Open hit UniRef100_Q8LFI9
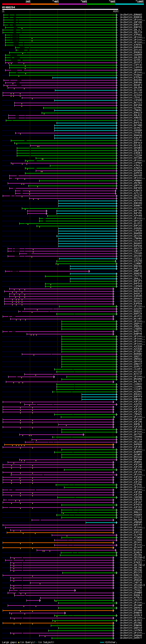 pos(131,32)
